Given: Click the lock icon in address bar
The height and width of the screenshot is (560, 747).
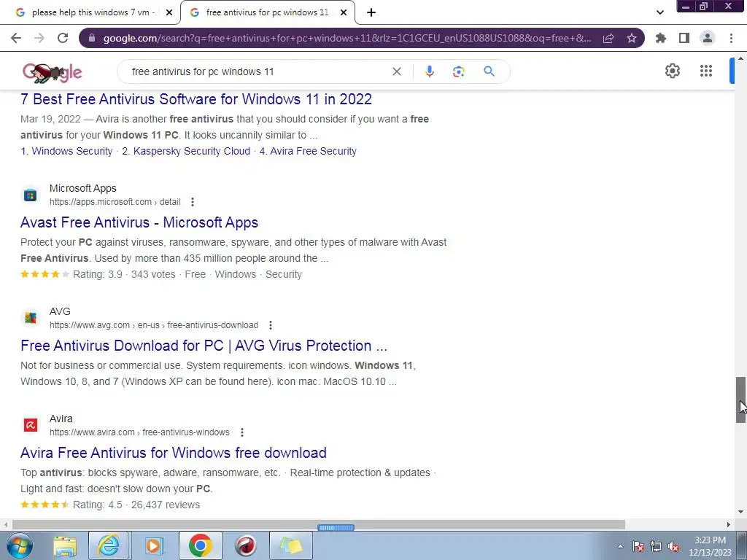Looking at the screenshot, I should pyautogui.click(x=92, y=38).
